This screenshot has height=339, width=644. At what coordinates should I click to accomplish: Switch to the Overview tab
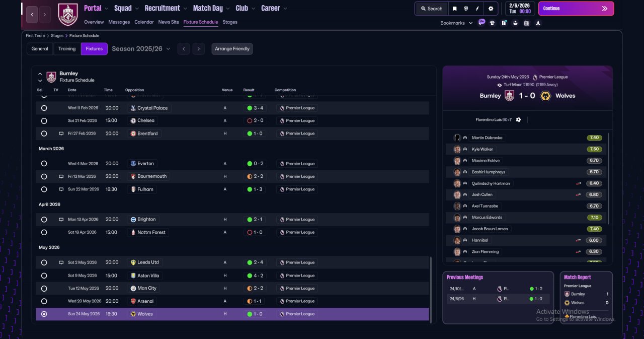[94, 22]
